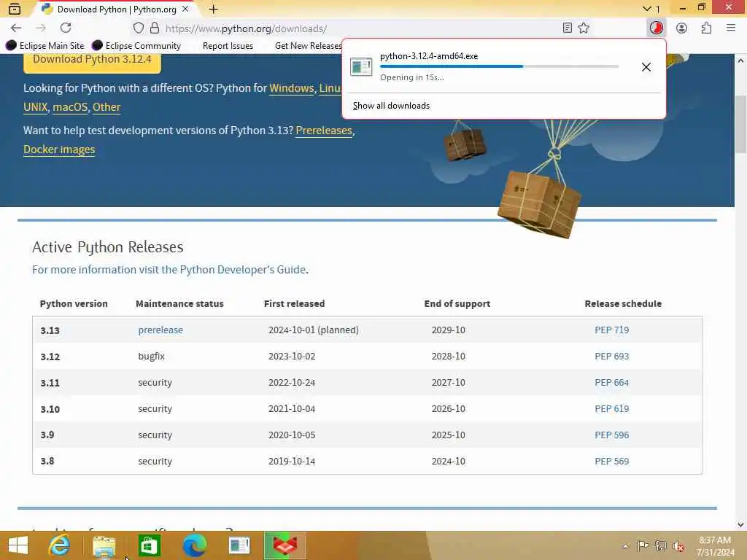
Task: Open Report Issues bookmark
Action: [x=228, y=46]
